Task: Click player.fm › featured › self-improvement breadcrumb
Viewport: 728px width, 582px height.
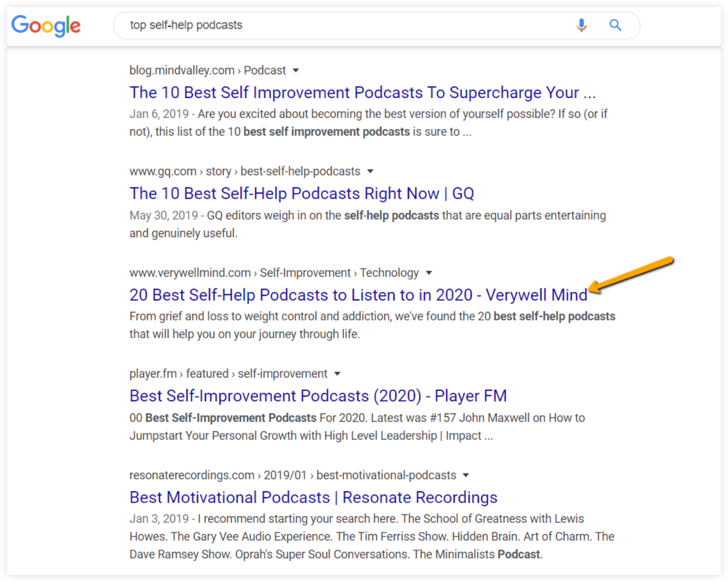Action: pyautogui.click(x=229, y=374)
